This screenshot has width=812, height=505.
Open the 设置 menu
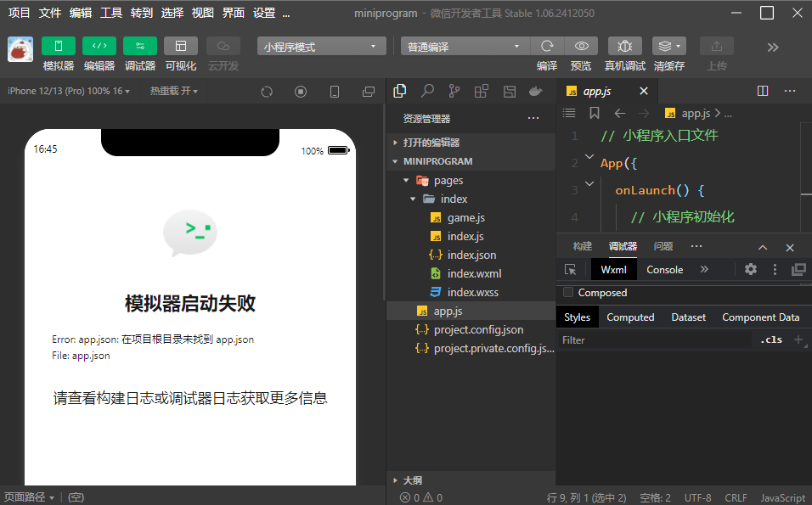click(263, 13)
